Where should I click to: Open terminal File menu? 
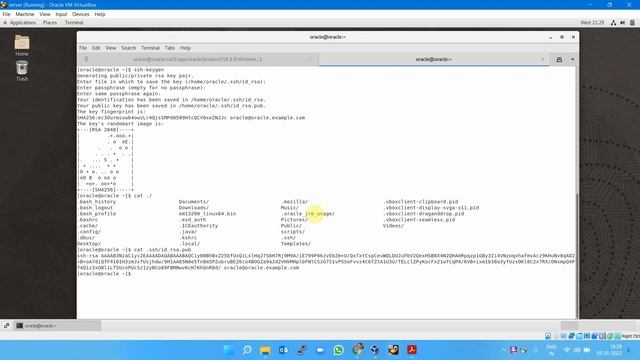83,48
